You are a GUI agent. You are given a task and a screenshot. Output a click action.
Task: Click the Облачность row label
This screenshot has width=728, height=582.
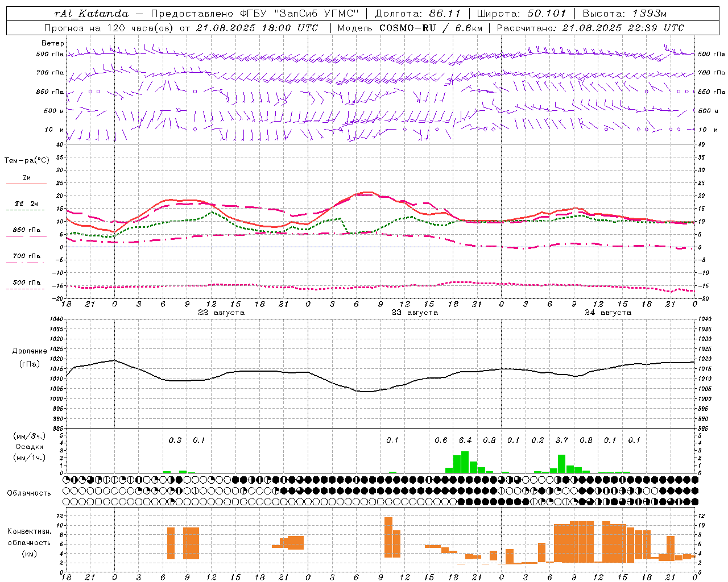click(29, 493)
